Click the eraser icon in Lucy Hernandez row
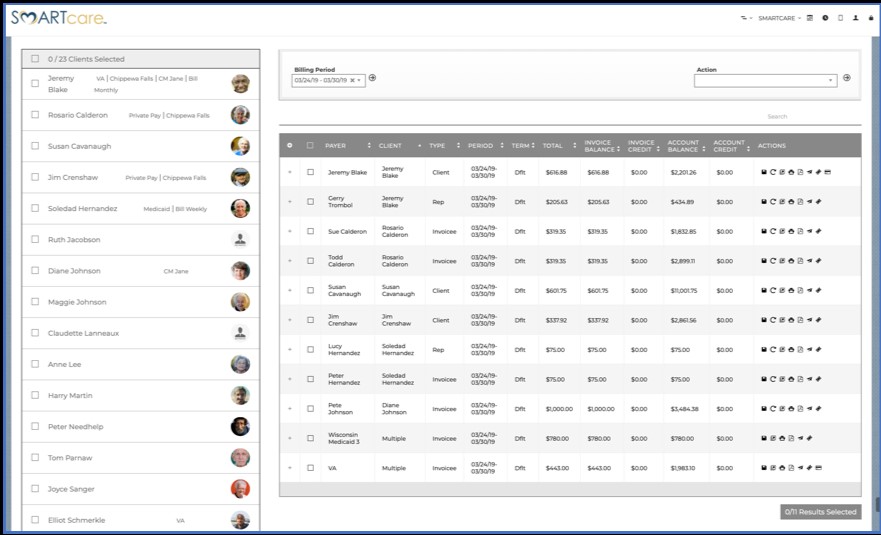The width and height of the screenshot is (881, 535). tap(819, 350)
